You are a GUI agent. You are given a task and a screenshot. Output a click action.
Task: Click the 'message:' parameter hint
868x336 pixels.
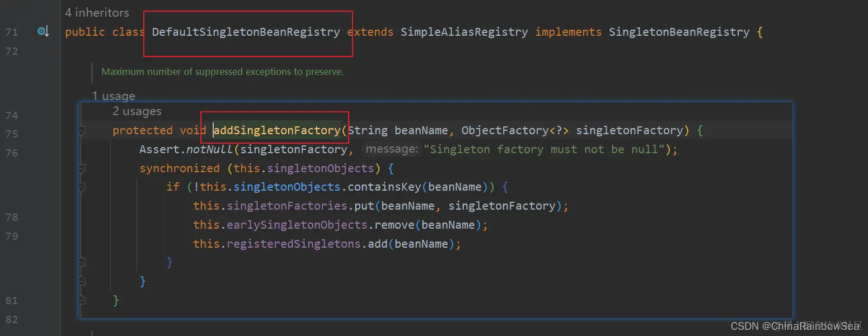click(x=391, y=149)
